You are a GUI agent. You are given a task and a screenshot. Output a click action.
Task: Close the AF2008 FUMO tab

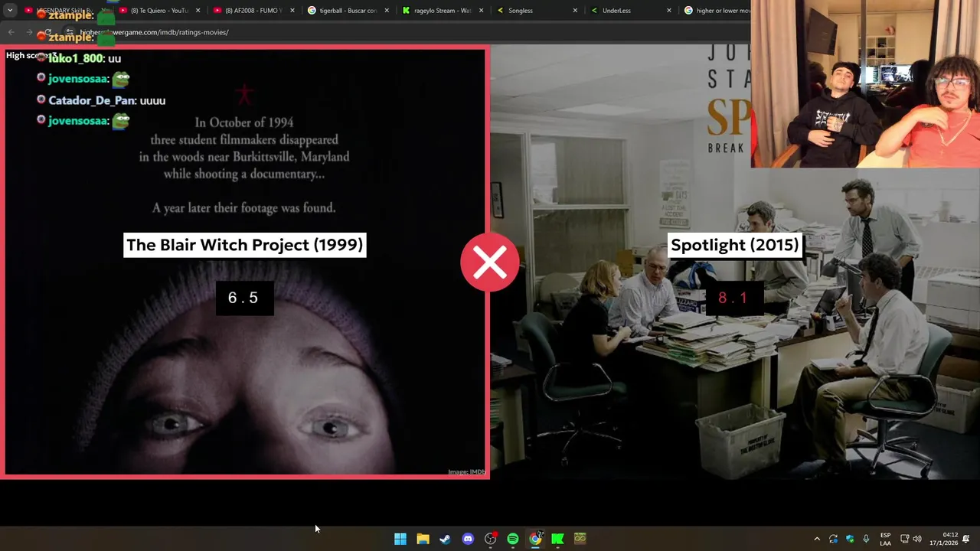point(292,11)
